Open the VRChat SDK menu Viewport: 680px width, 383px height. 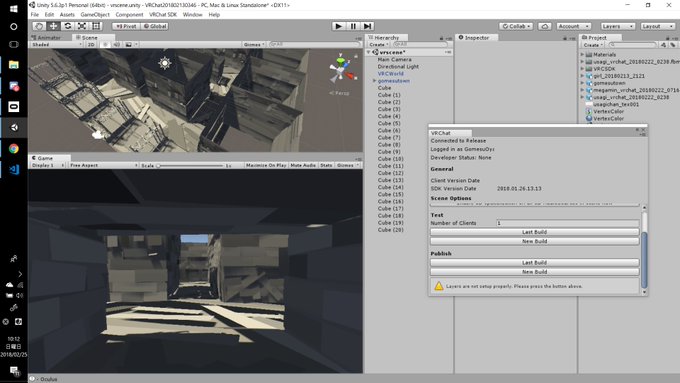(x=163, y=14)
